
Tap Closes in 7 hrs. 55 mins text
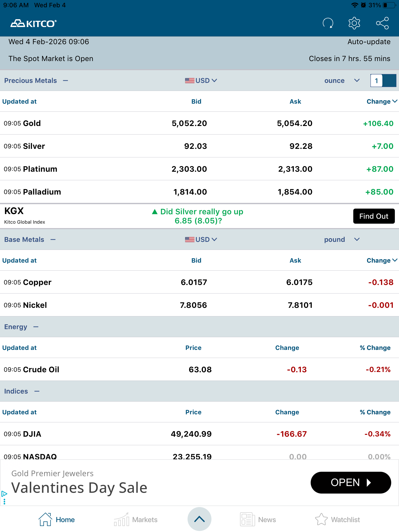click(x=349, y=59)
